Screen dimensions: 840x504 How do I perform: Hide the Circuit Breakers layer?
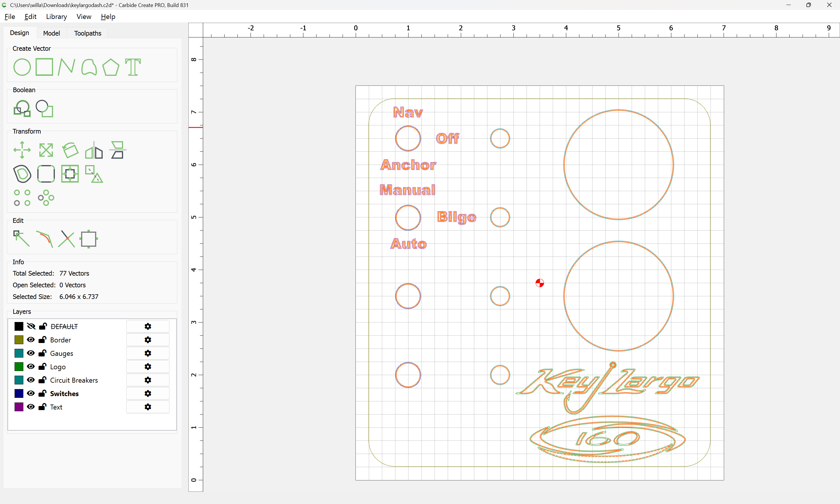click(31, 380)
